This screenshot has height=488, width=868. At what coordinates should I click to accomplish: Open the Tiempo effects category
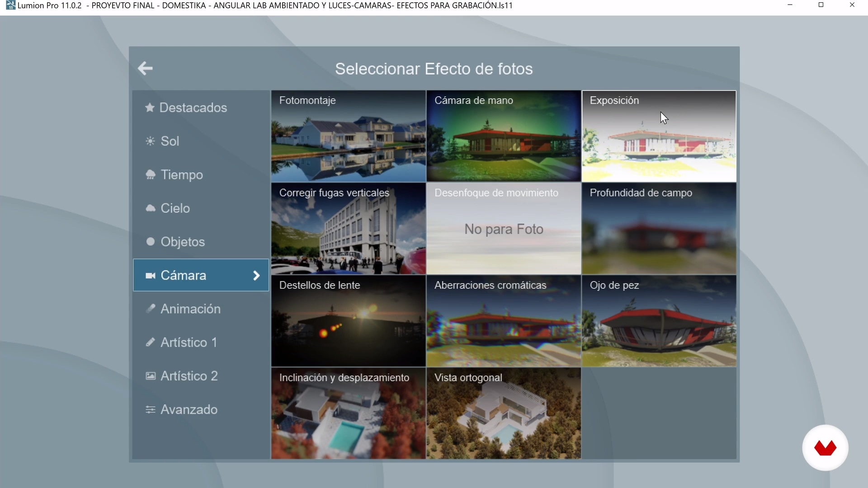click(x=201, y=174)
